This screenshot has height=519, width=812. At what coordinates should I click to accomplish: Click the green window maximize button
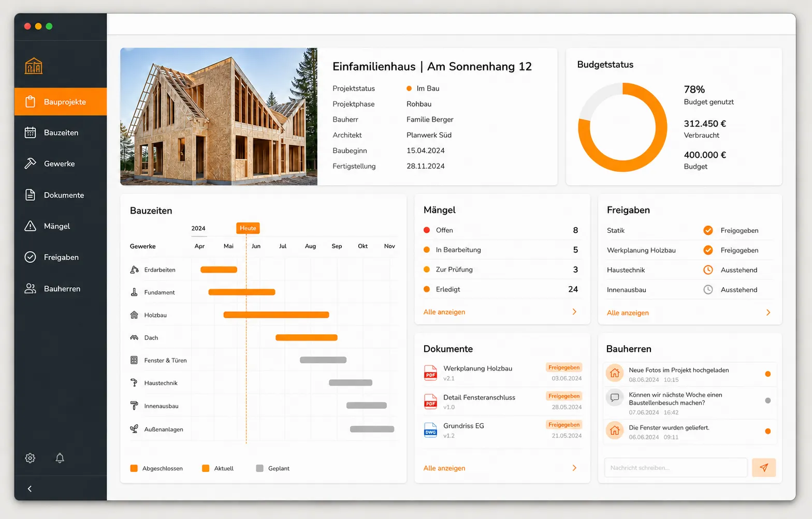[x=49, y=26]
